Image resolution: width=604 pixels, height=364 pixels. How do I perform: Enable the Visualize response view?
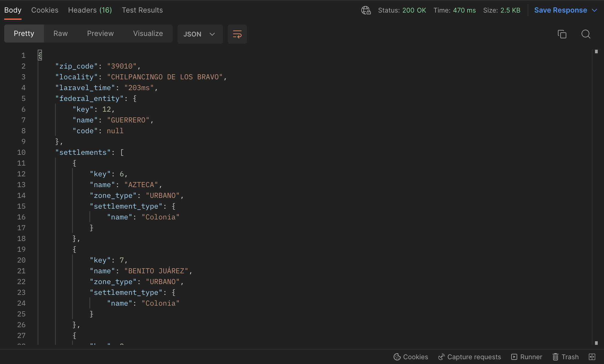(x=148, y=34)
